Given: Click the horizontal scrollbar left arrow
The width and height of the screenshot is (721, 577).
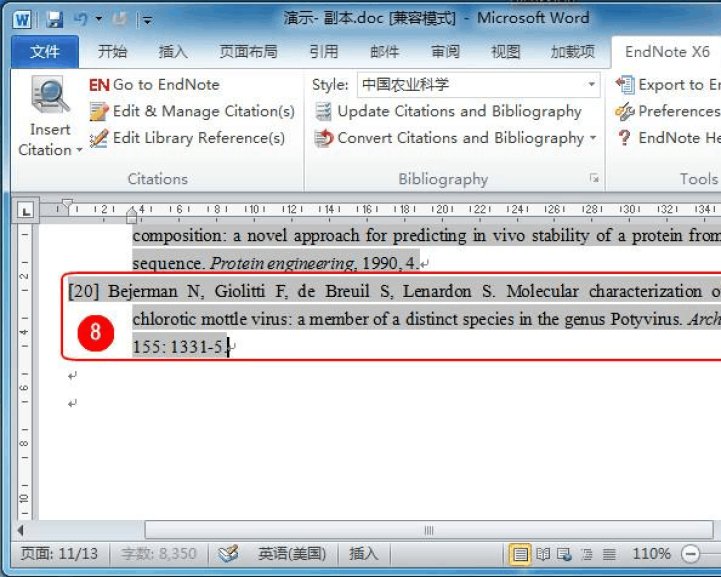Looking at the screenshot, I should 21,530.
